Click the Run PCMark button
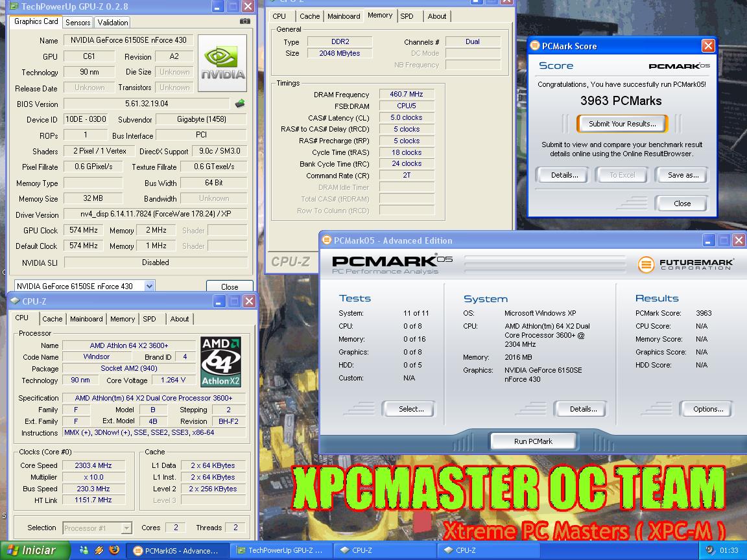This screenshot has width=747, height=560. pyautogui.click(x=533, y=441)
